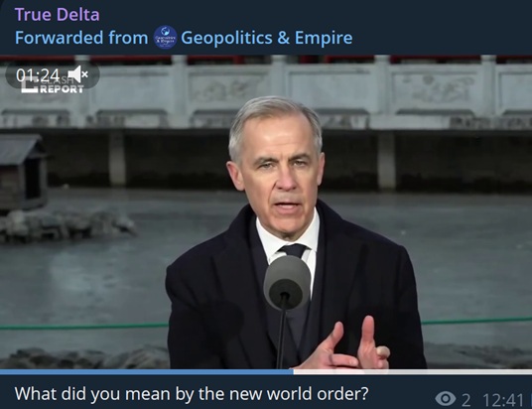Click the microphone shown in the video
This screenshot has width=532, height=409.
[x=287, y=283]
